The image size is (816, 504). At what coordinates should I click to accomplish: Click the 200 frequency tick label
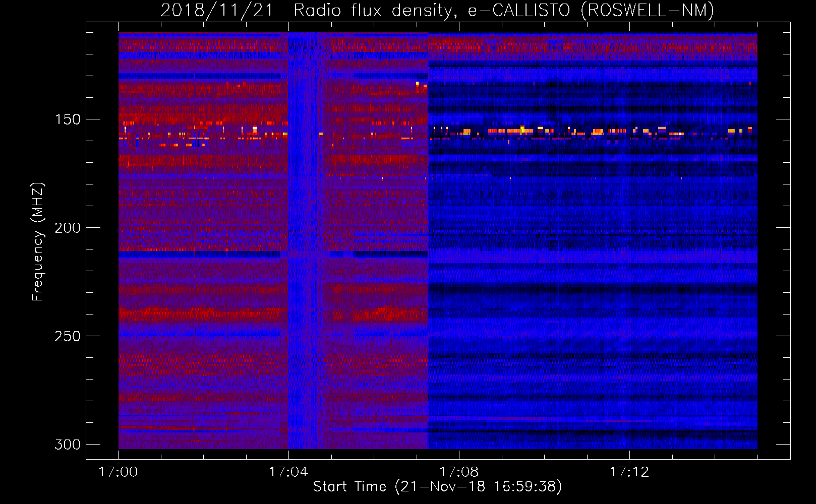point(68,228)
